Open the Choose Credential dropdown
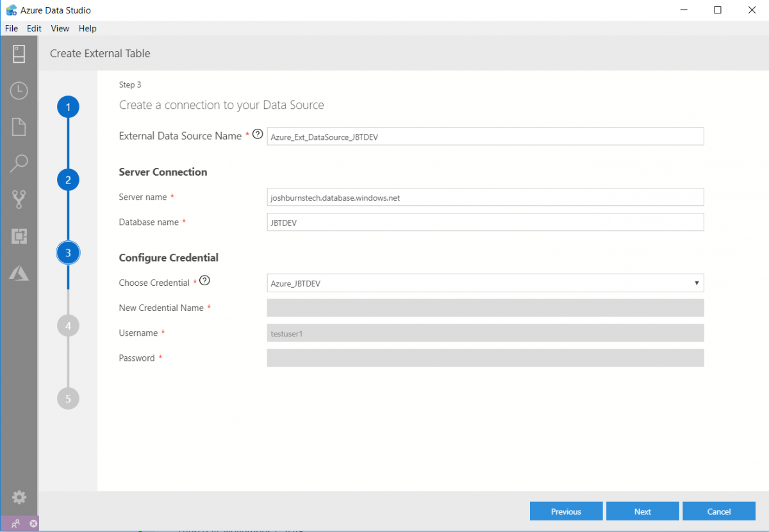Viewport: 769px width, 532px height. coord(485,283)
